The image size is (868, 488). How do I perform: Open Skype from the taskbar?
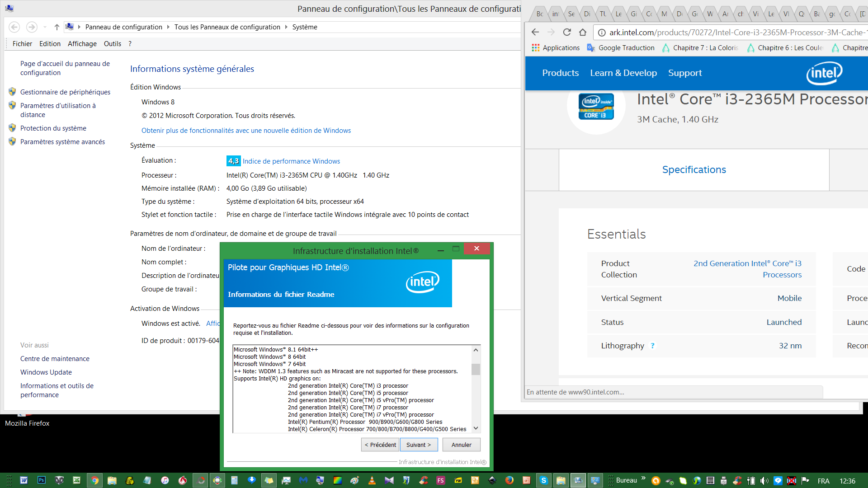point(543,480)
